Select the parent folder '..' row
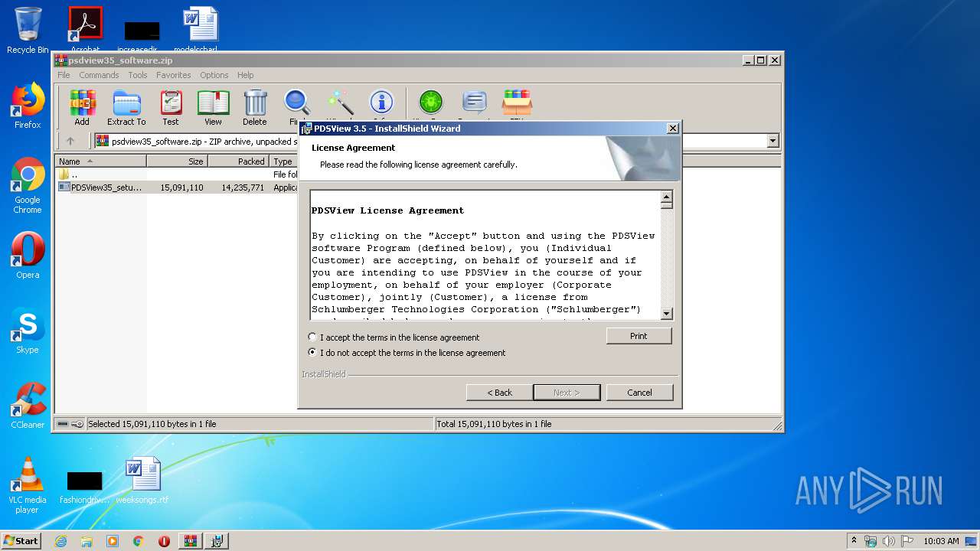This screenshot has height=551, width=980. pyautogui.click(x=178, y=174)
